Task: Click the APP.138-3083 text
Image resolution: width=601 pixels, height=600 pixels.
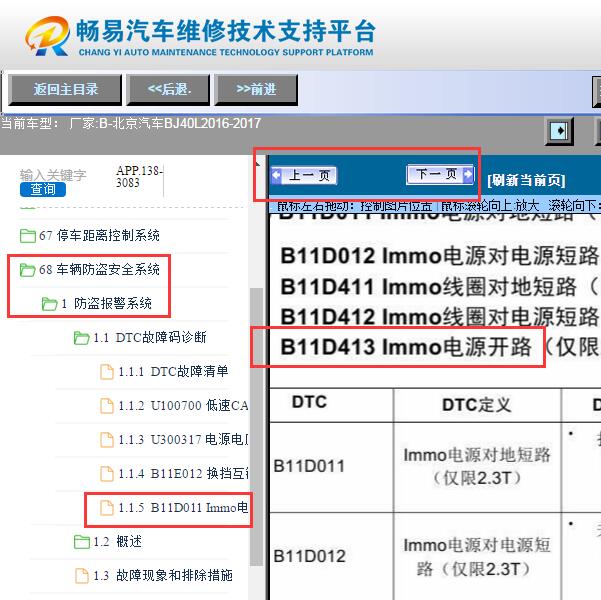Action: [140, 176]
